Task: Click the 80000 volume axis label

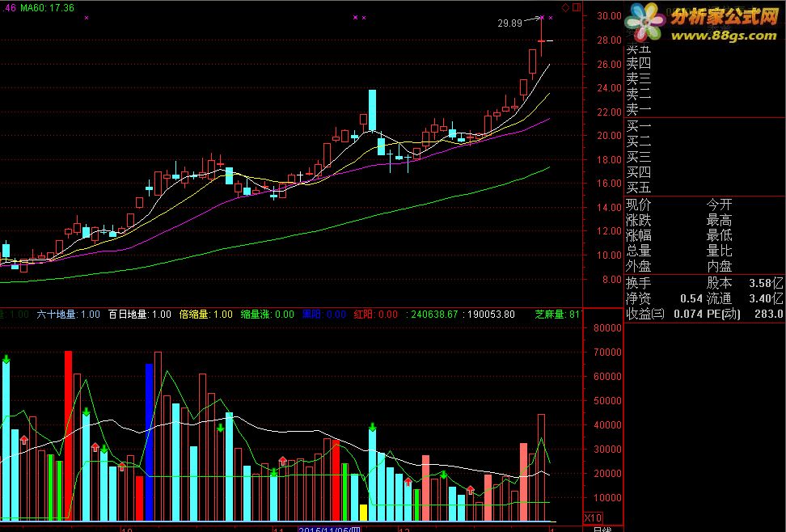Action: pos(608,328)
